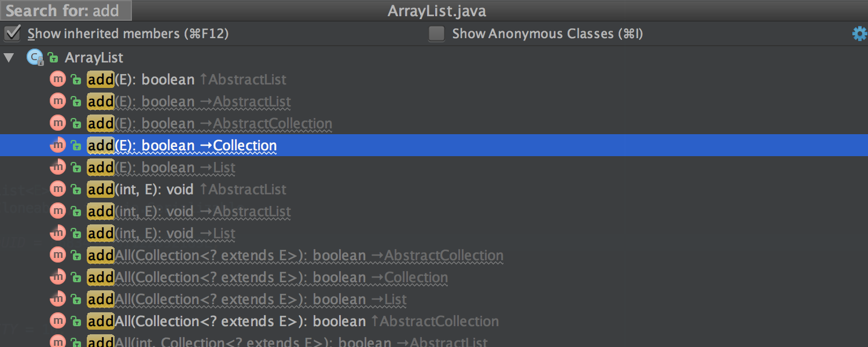Screen dimensions: 868x347
Task: Select add(E): boolean →Collection entry
Action: (x=434, y=145)
